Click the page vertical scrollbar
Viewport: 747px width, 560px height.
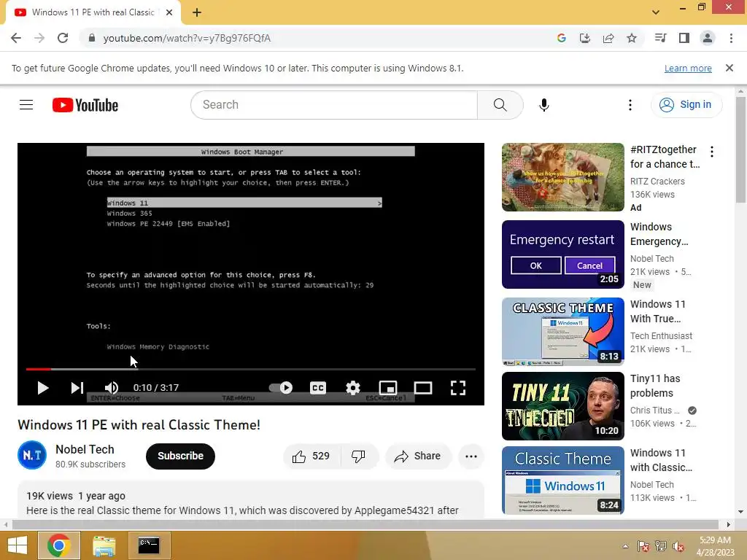coord(740,149)
